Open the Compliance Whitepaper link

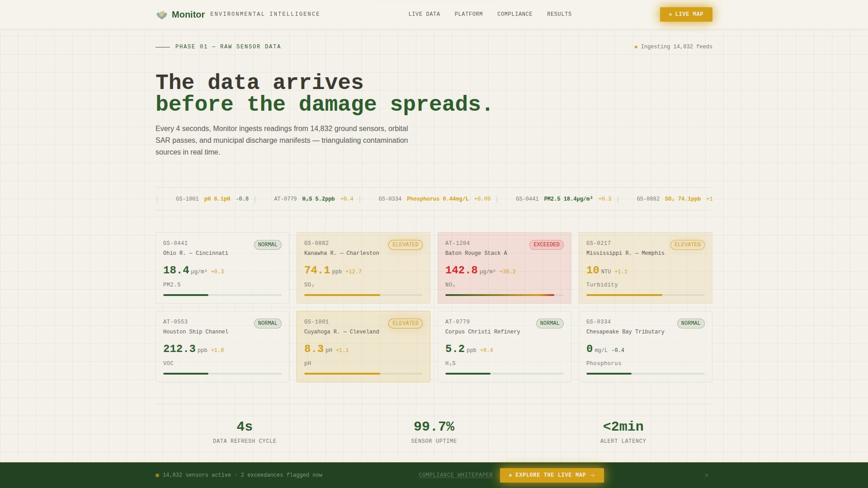point(456,475)
